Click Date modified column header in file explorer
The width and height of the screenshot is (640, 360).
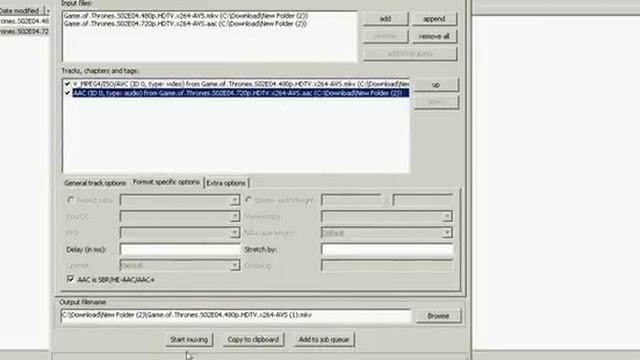click(x=20, y=11)
